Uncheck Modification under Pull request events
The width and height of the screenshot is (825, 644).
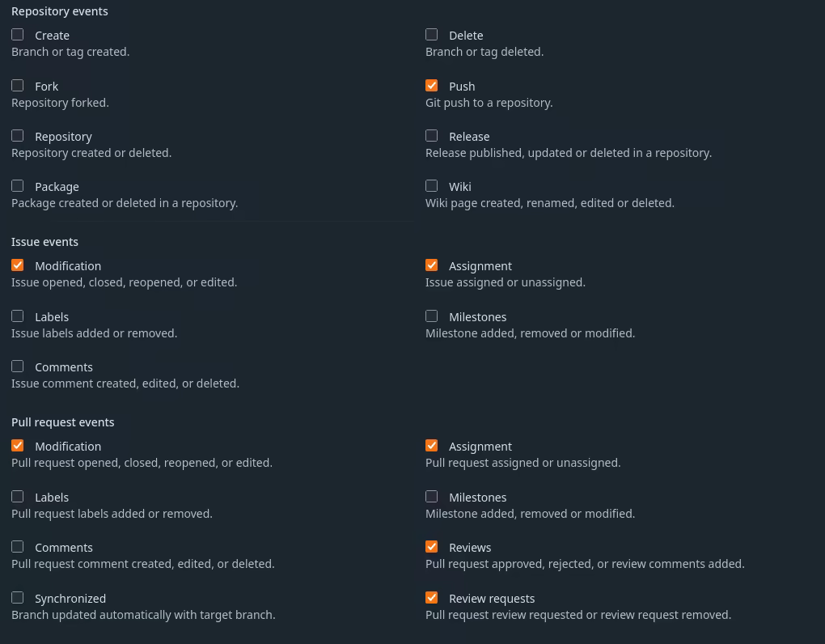point(18,446)
